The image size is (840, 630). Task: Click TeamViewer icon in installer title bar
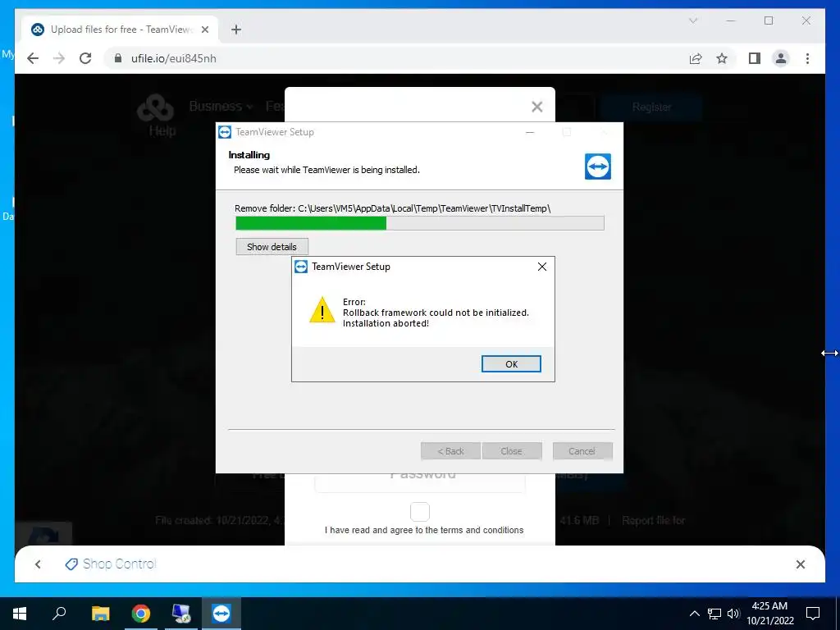(225, 132)
